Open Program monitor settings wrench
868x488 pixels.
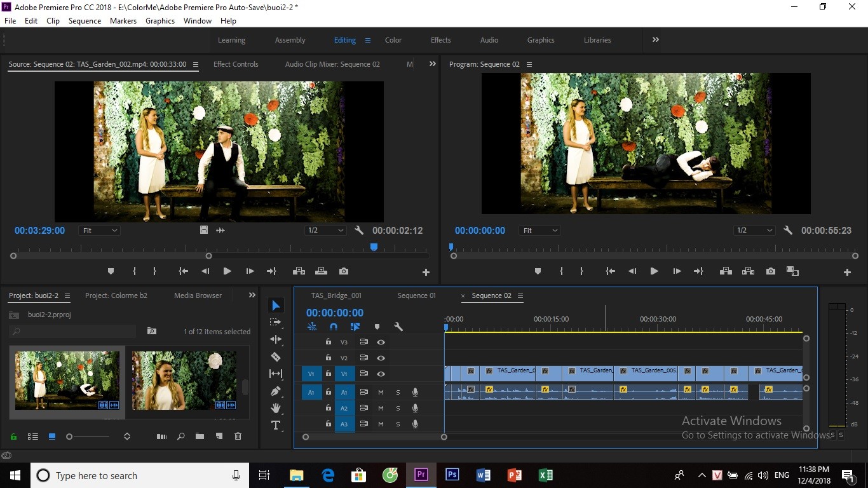pos(788,231)
